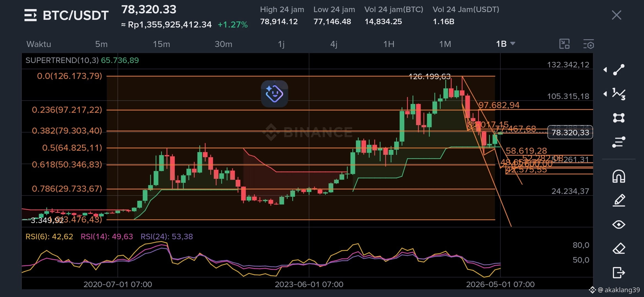
Task: Tap the BTC/USDT pair title
Action: coord(76,15)
